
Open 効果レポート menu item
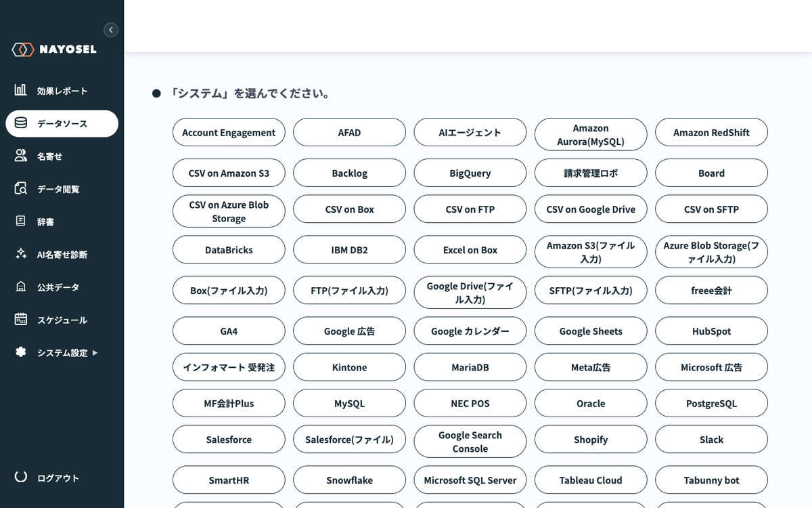tap(62, 91)
